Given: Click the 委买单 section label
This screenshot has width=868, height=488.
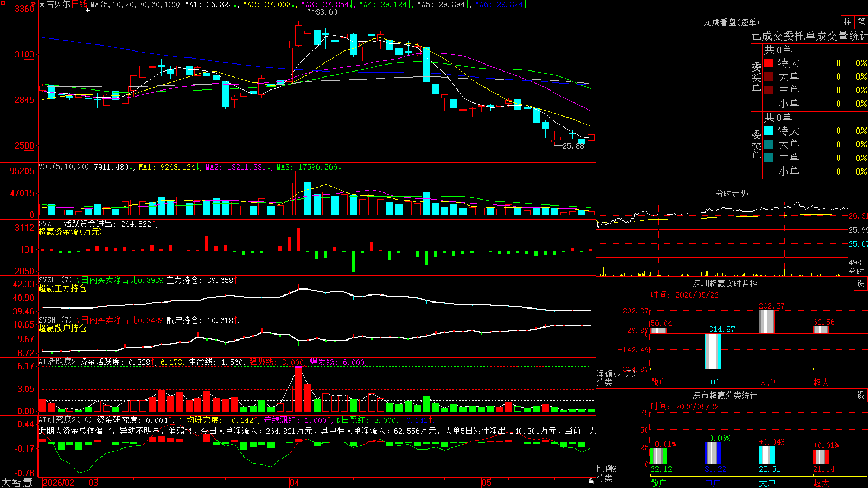Looking at the screenshot, I should pos(756,76).
